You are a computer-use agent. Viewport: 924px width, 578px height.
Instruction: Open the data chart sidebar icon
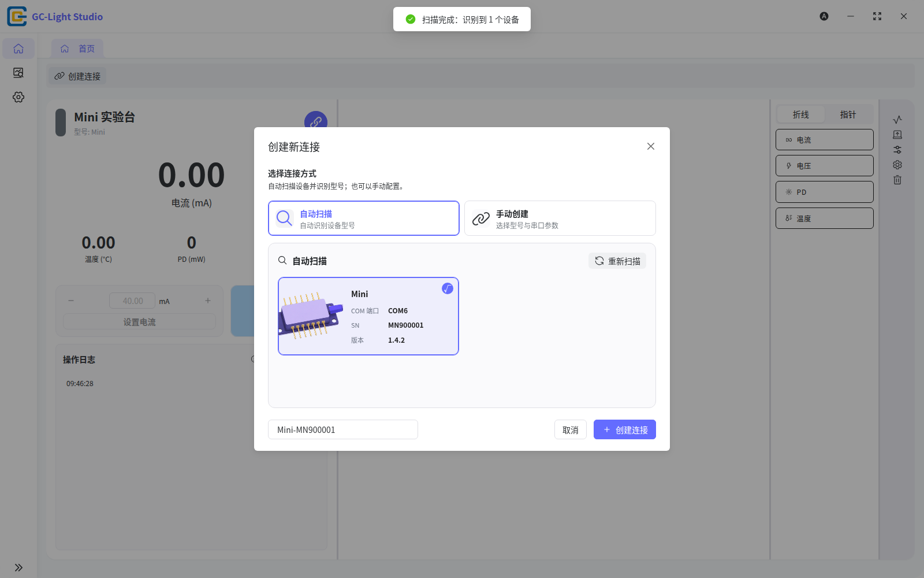coord(18,73)
